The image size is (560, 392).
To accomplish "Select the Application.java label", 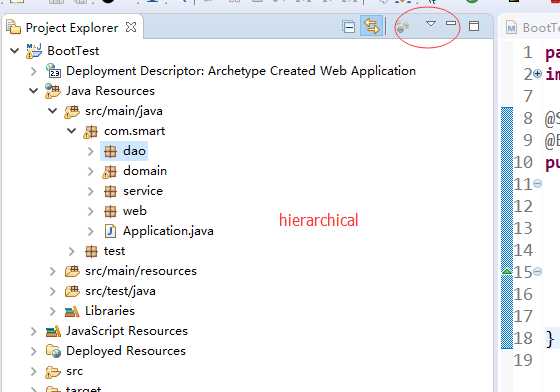I will click(168, 231).
